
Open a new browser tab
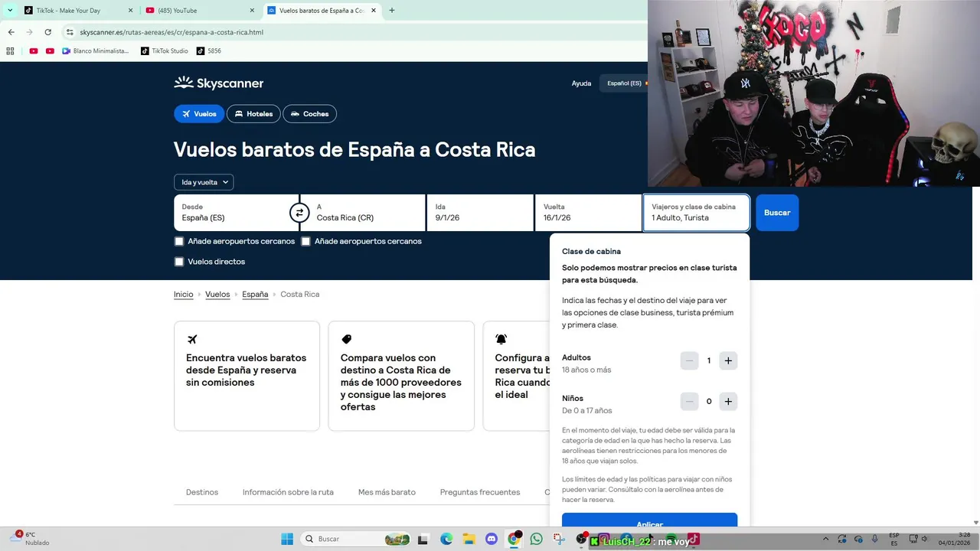click(392, 10)
